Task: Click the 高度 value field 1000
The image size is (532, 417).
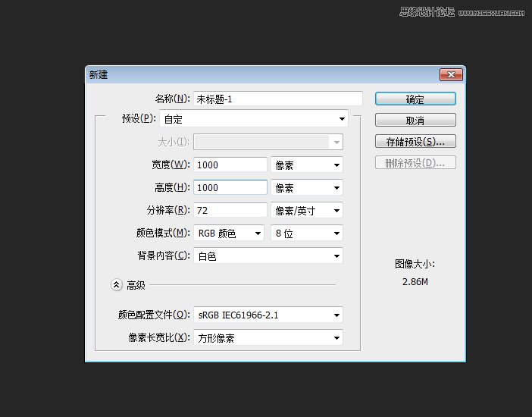Action: point(230,187)
